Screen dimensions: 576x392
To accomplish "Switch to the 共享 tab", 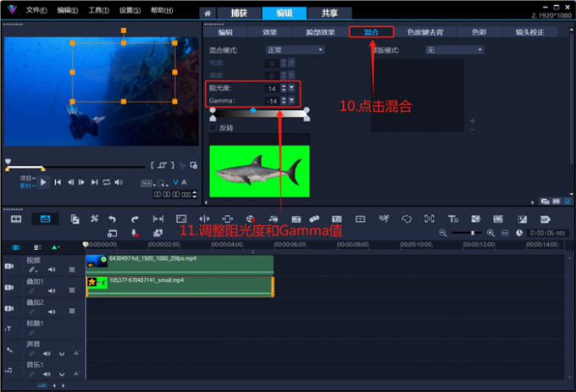I will point(330,14).
